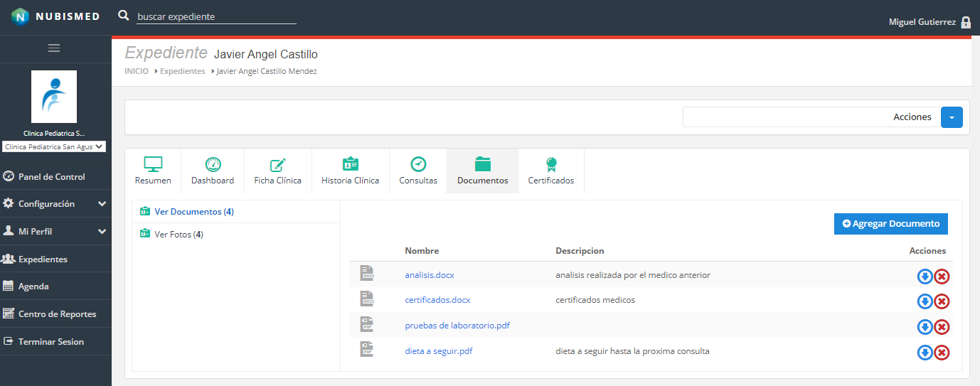Download certificados.docx
Viewport: 980px width, 386px height.
click(925, 301)
